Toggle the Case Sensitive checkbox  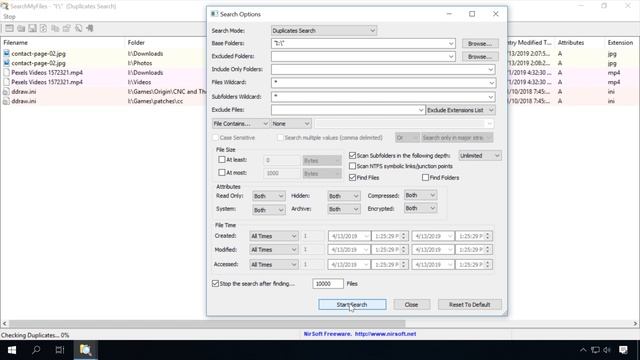pos(215,138)
